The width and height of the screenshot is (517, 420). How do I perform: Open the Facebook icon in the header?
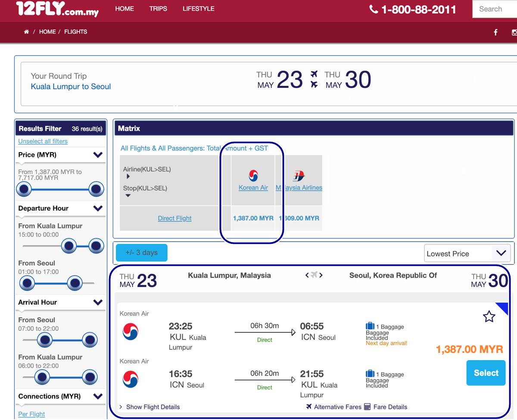496,32
